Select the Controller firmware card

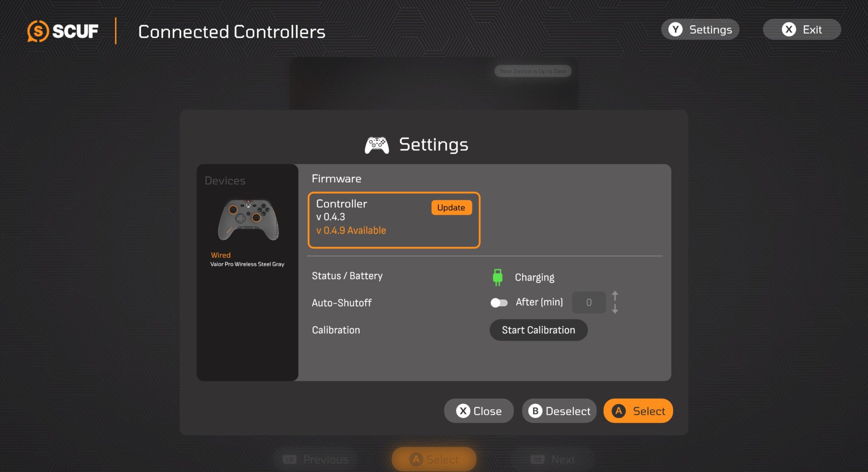click(x=394, y=220)
